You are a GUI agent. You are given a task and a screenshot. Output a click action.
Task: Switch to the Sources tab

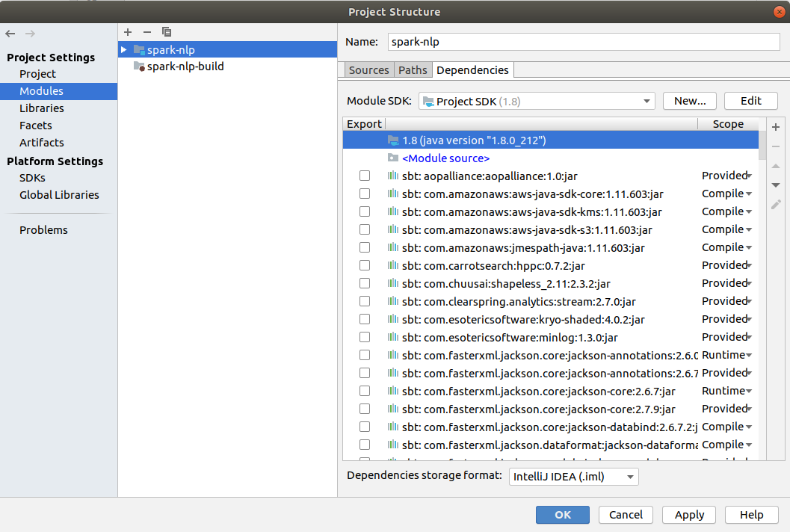coord(368,70)
